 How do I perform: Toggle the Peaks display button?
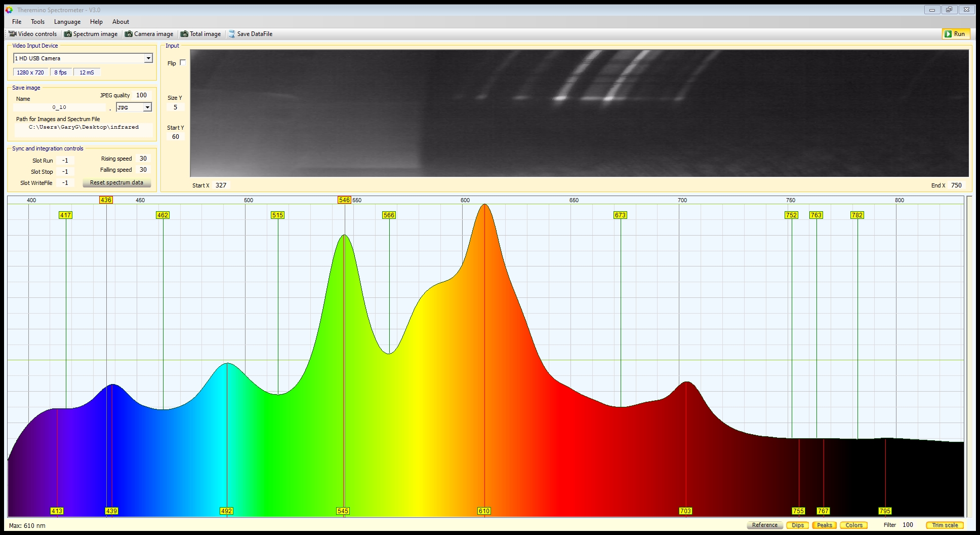tap(824, 525)
